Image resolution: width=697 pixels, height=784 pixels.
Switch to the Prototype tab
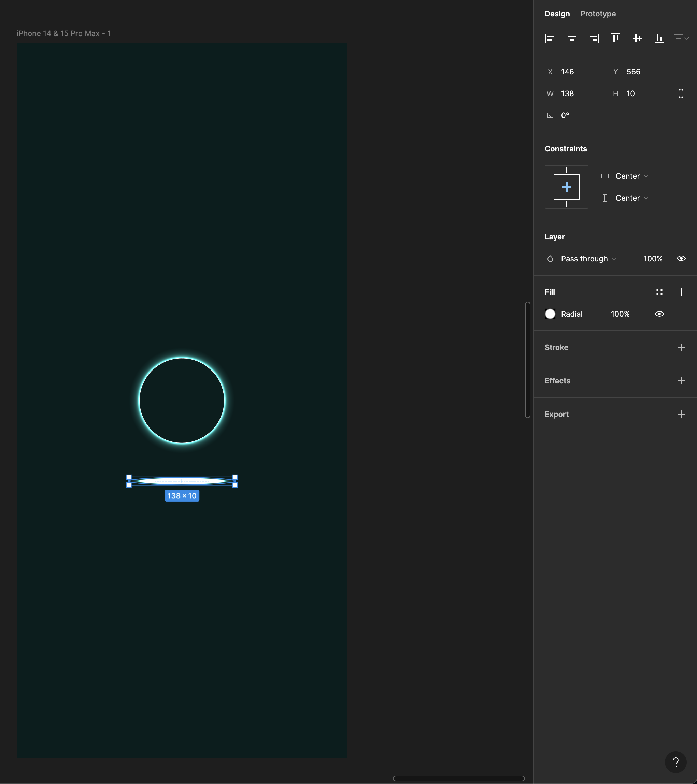point(598,14)
